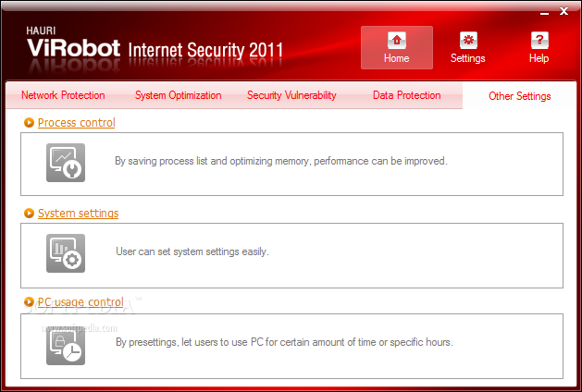This screenshot has height=392, width=582.
Task: Select the Data Protection tab
Action: [407, 95]
